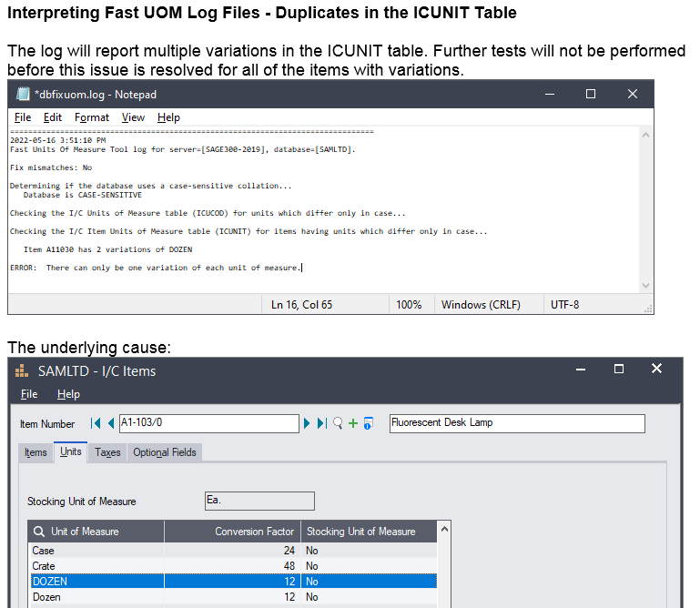Click the 'Fix mismatches: No' log line
Viewport: 700px width, 608px height.
[51, 167]
